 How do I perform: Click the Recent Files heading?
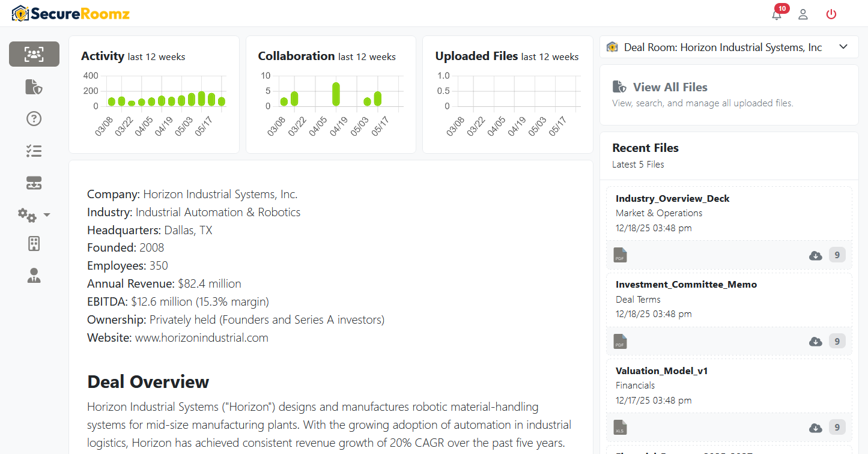[645, 148]
